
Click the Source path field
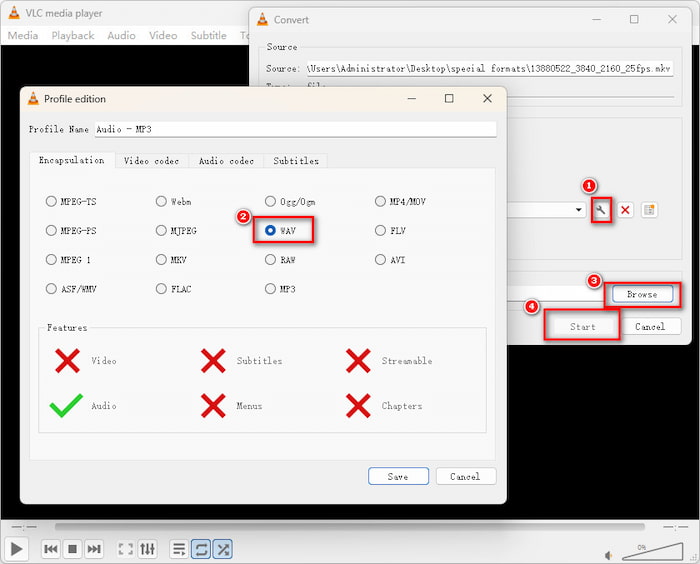pyautogui.click(x=490, y=68)
